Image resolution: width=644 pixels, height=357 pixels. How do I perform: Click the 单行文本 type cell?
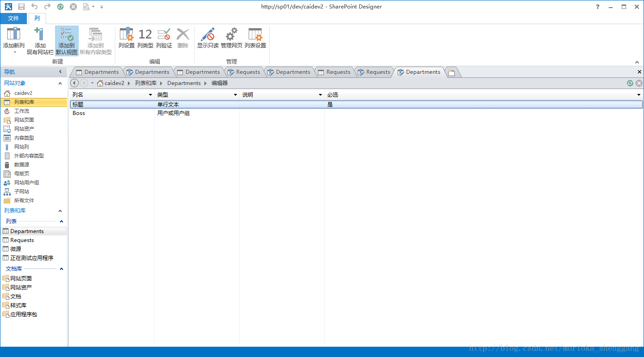pos(168,104)
